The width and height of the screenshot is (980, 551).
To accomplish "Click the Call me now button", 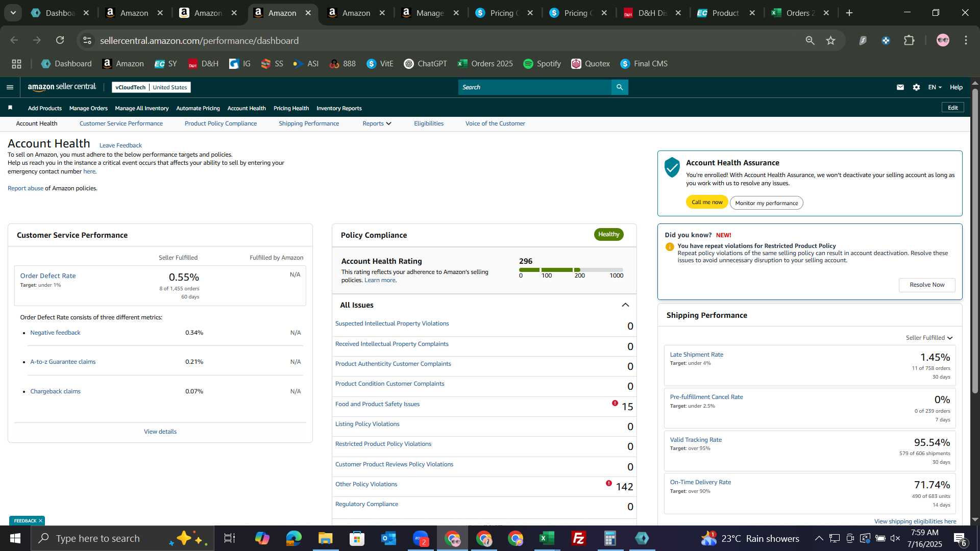I will coord(707,202).
